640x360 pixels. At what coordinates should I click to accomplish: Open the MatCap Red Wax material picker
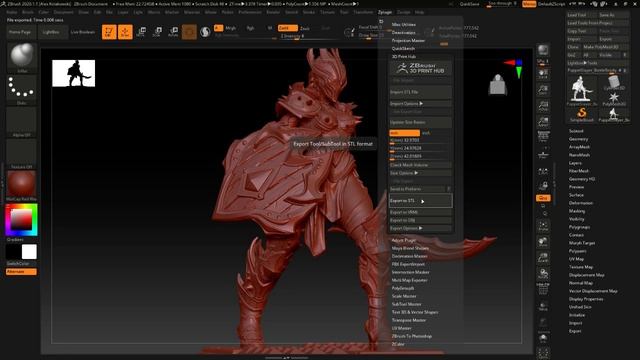(22, 185)
